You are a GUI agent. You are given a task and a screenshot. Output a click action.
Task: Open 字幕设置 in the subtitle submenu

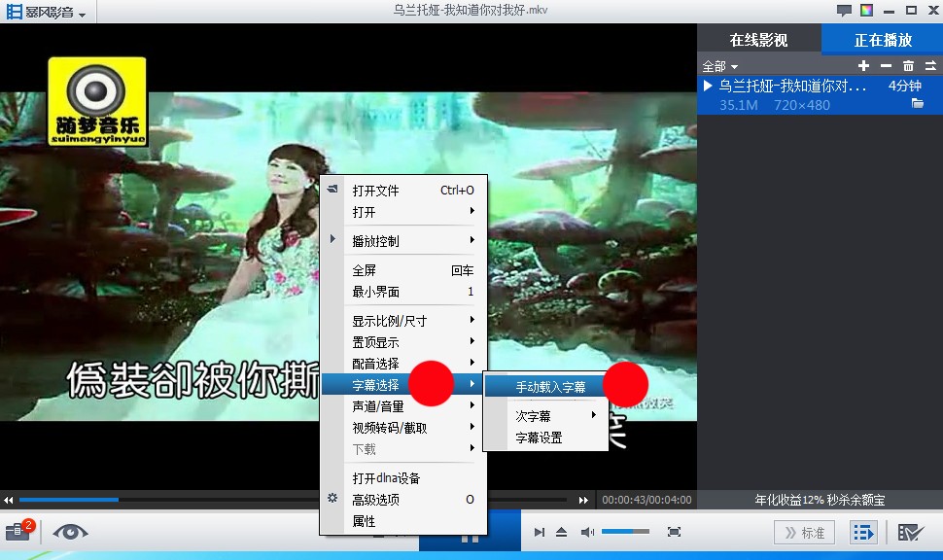click(x=544, y=437)
